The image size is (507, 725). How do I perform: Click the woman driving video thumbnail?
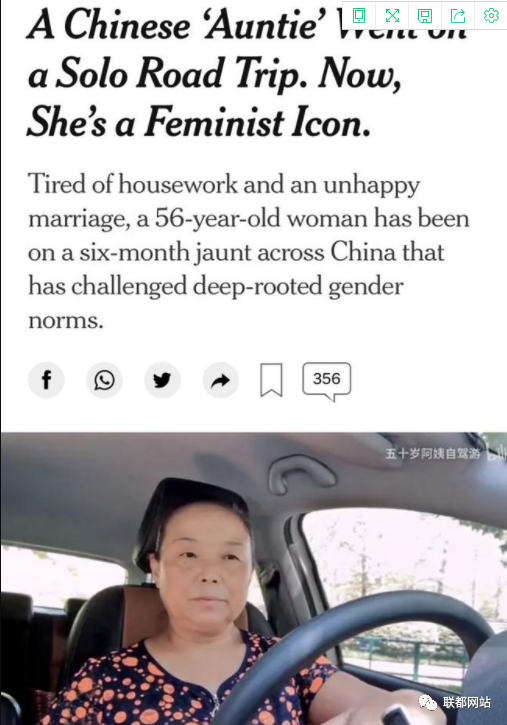pos(254,578)
